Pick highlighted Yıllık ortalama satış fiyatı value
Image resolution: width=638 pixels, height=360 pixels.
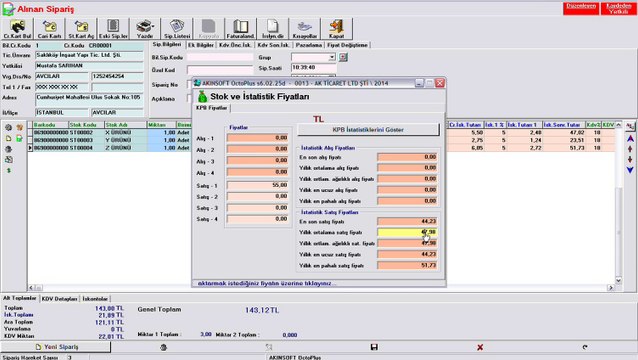click(x=407, y=232)
